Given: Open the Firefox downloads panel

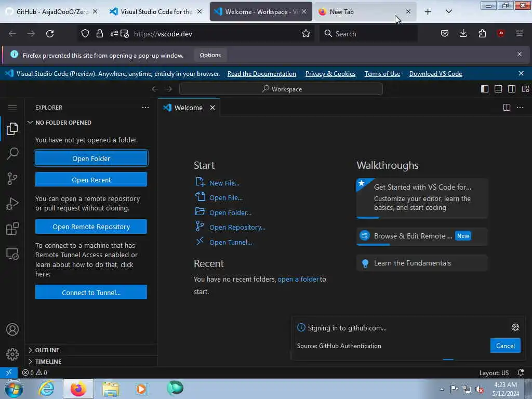Looking at the screenshot, I should pos(463,34).
